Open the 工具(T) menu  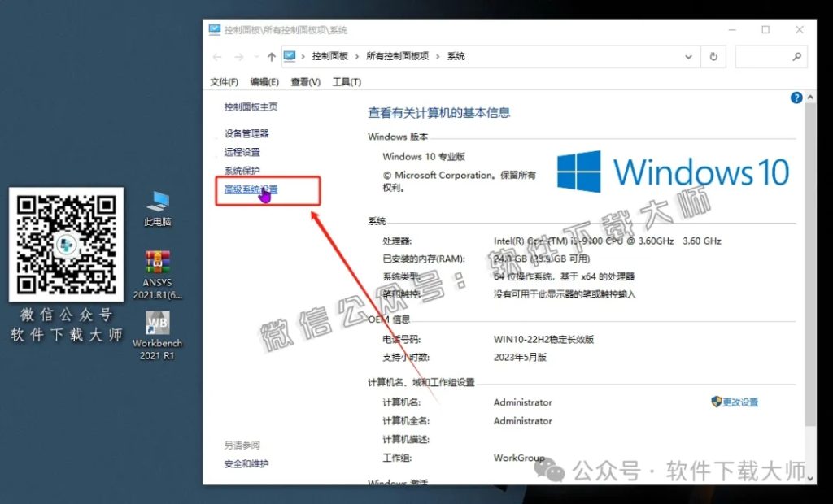pyautogui.click(x=347, y=82)
